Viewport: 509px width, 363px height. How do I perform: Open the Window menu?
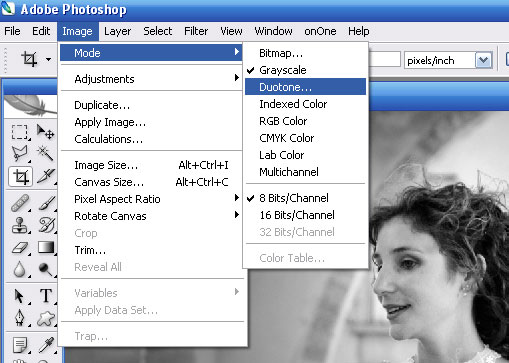(x=273, y=31)
